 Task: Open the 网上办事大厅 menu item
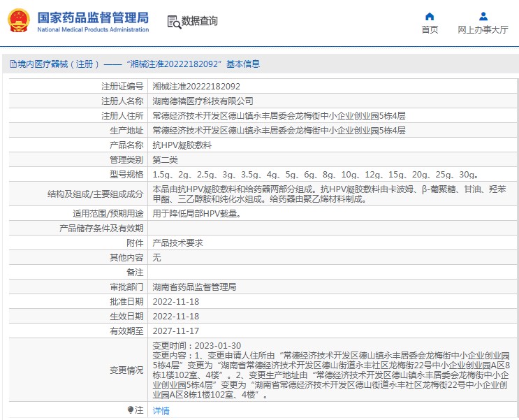[483, 29]
